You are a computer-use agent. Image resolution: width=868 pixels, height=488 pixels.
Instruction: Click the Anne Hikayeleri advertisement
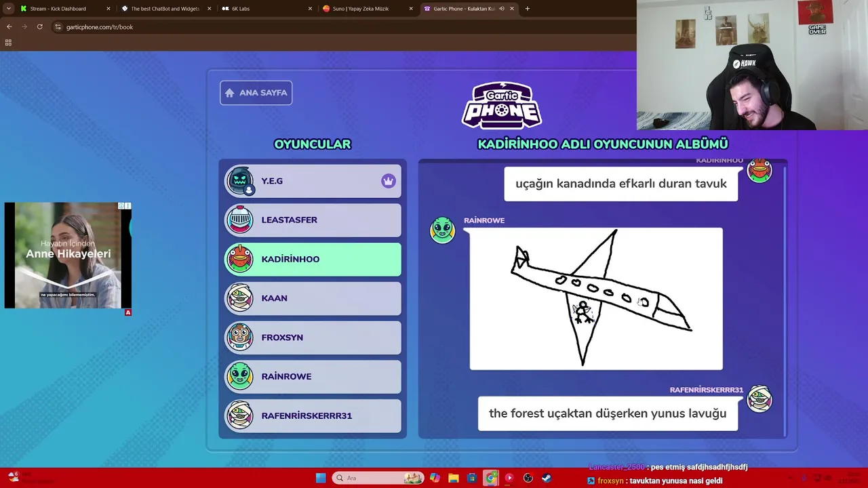(68, 256)
